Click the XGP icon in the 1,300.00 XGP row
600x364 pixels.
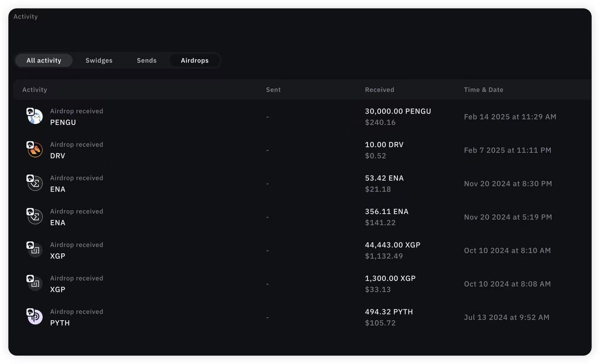(x=34, y=283)
